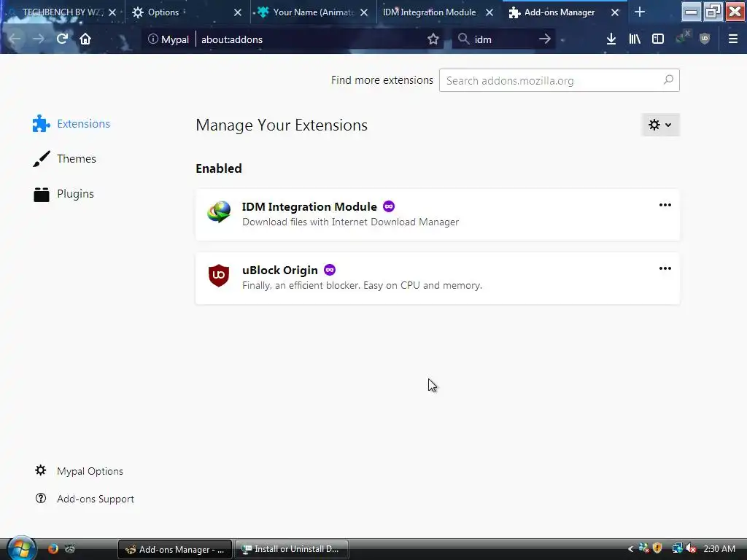
Task: Close the Add-ons Manager tab
Action: (x=615, y=12)
